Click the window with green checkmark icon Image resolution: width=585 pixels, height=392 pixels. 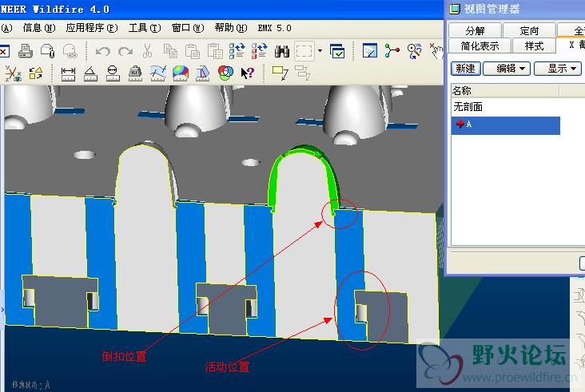coord(337,51)
